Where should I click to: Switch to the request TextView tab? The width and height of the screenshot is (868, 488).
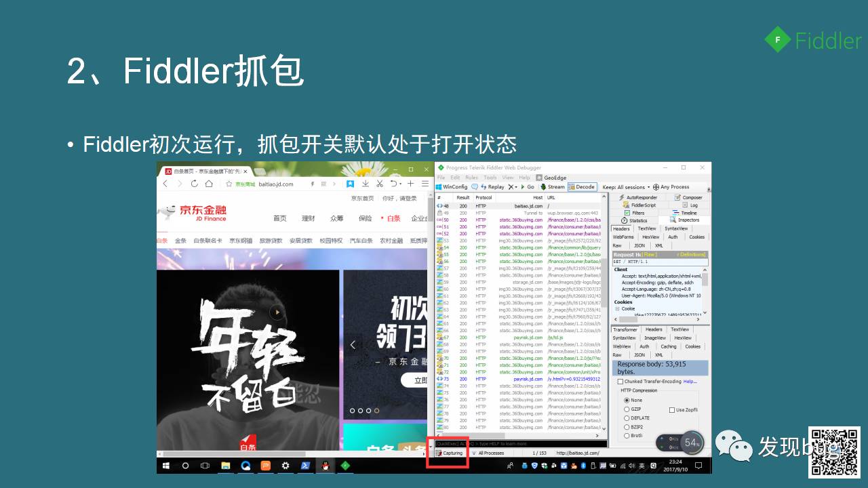click(647, 228)
